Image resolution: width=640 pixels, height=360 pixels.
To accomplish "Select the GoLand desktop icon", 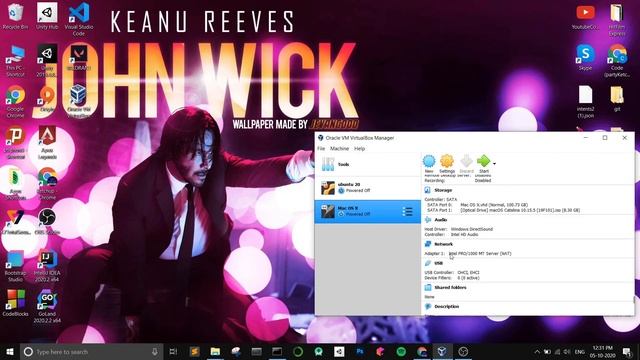I will pyautogui.click(x=47, y=306).
